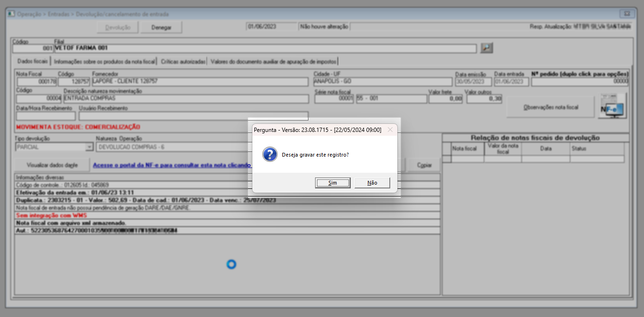Select the 'Efetivação da entrada em' line
The image size is (644, 317).
coord(227,193)
